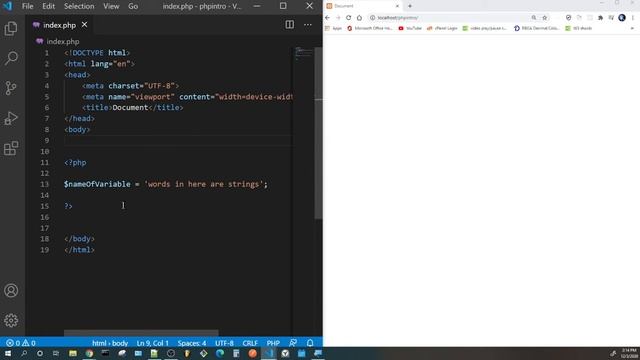Image resolution: width=640 pixels, height=360 pixels.
Task: Click index.php in the breadcrumb bar
Action: coord(62,42)
